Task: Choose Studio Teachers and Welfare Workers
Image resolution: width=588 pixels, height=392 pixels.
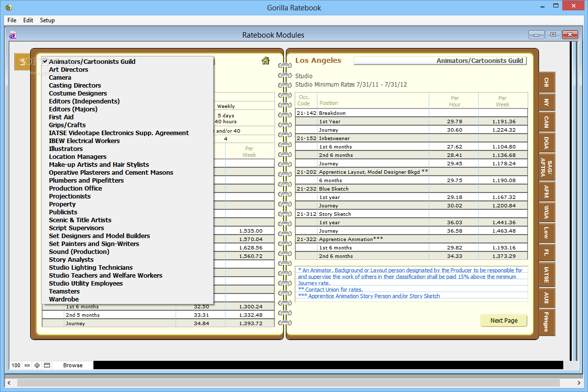Action: coord(128,275)
